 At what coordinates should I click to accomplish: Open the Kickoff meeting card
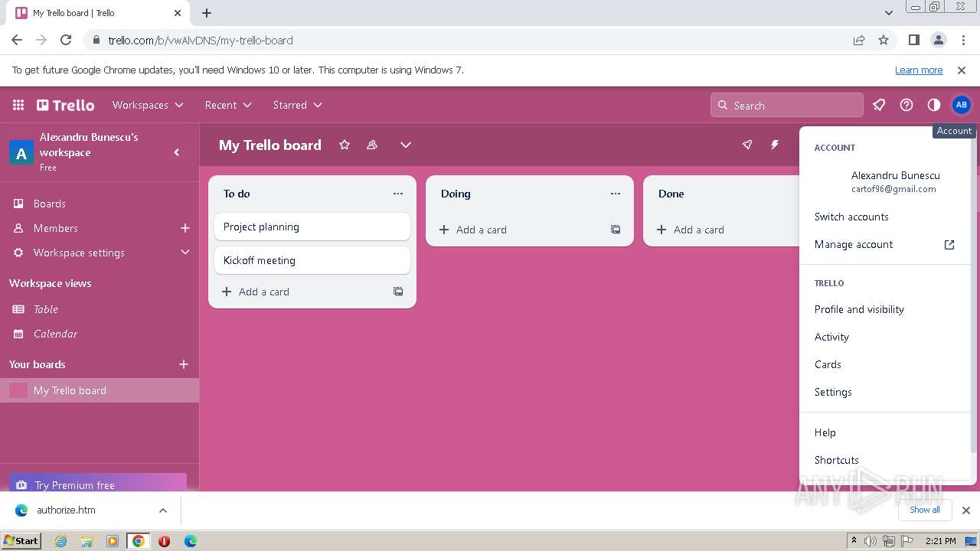[312, 260]
